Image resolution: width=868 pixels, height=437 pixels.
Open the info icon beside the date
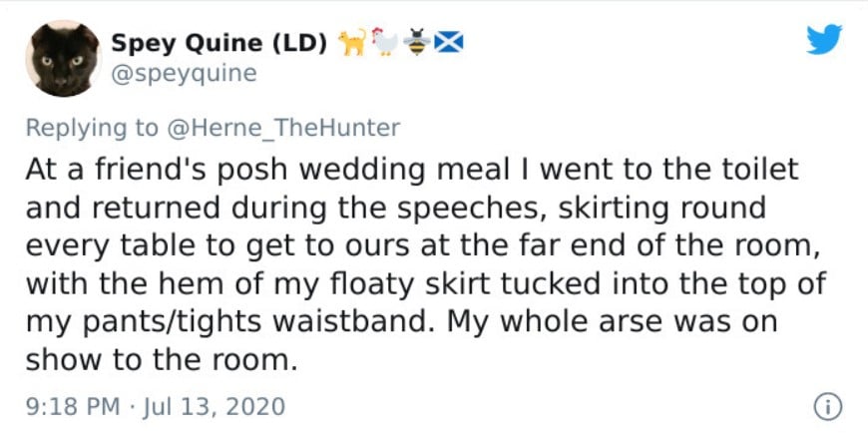click(x=826, y=407)
